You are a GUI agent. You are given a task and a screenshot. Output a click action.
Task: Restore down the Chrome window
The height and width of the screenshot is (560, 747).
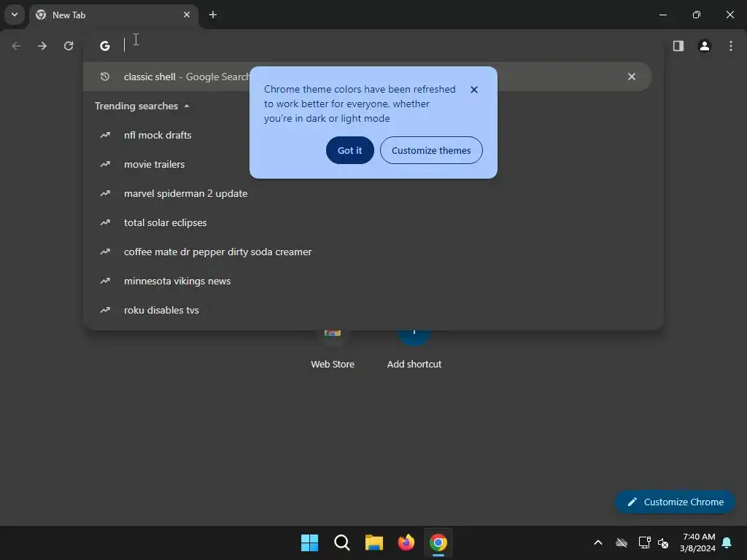point(697,15)
